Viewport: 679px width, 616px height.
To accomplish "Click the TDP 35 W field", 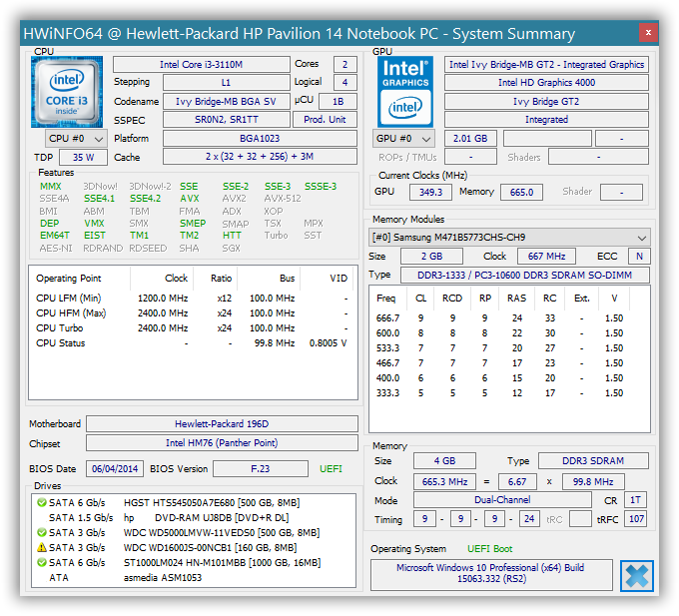I will (x=83, y=157).
